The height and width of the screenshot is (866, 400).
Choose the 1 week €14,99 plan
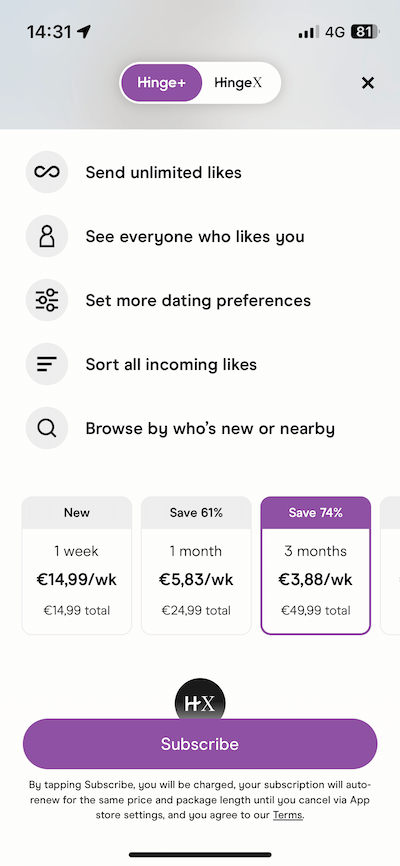[x=77, y=566]
